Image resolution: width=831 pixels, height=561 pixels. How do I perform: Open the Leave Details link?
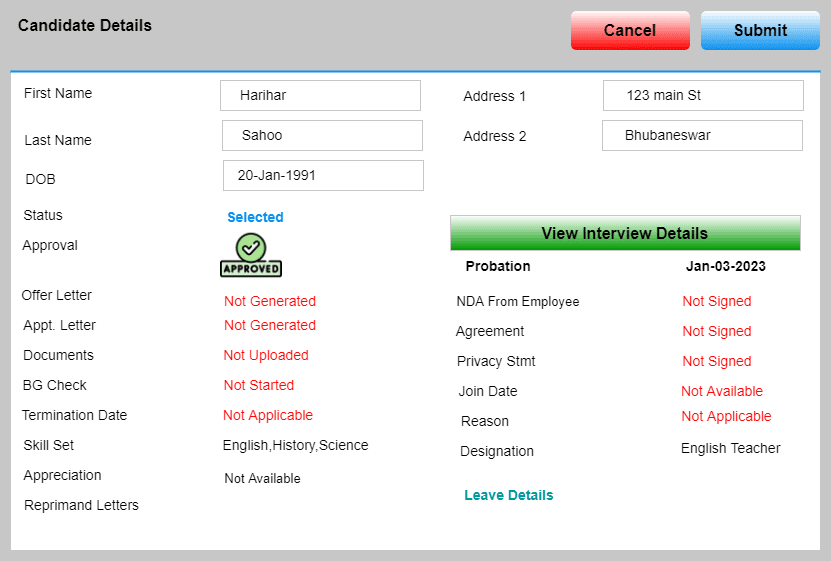(508, 495)
